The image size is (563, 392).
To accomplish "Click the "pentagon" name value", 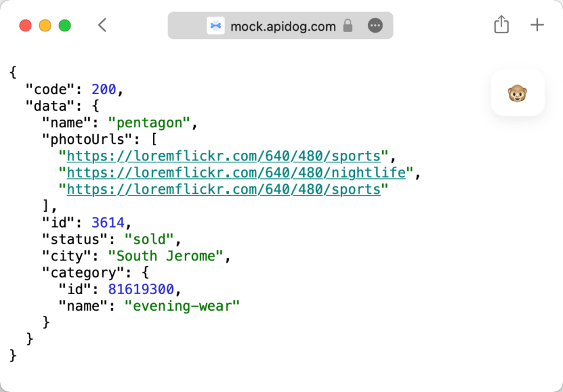I will (148, 123).
